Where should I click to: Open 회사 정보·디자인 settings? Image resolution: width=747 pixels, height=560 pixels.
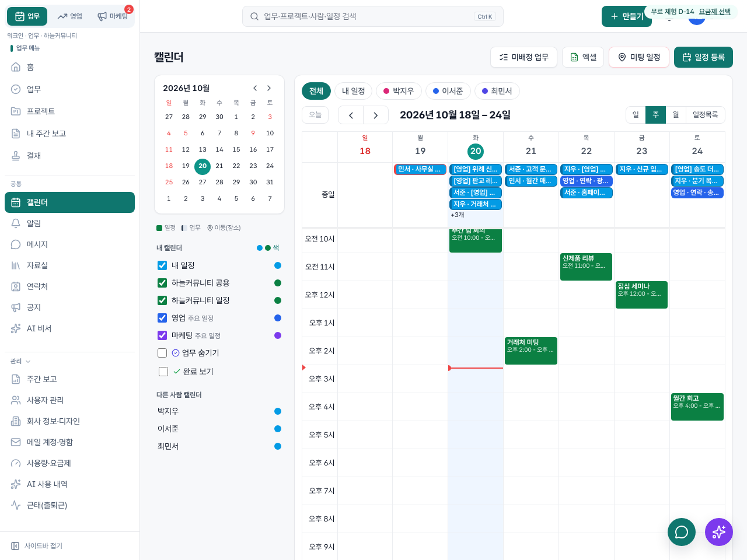[x=69, y=421]
